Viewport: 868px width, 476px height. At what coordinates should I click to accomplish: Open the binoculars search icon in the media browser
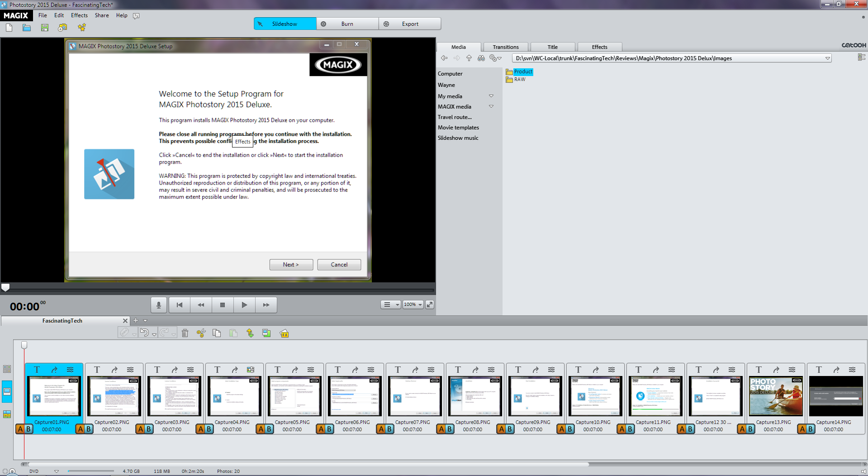click(x=481, y=58)
